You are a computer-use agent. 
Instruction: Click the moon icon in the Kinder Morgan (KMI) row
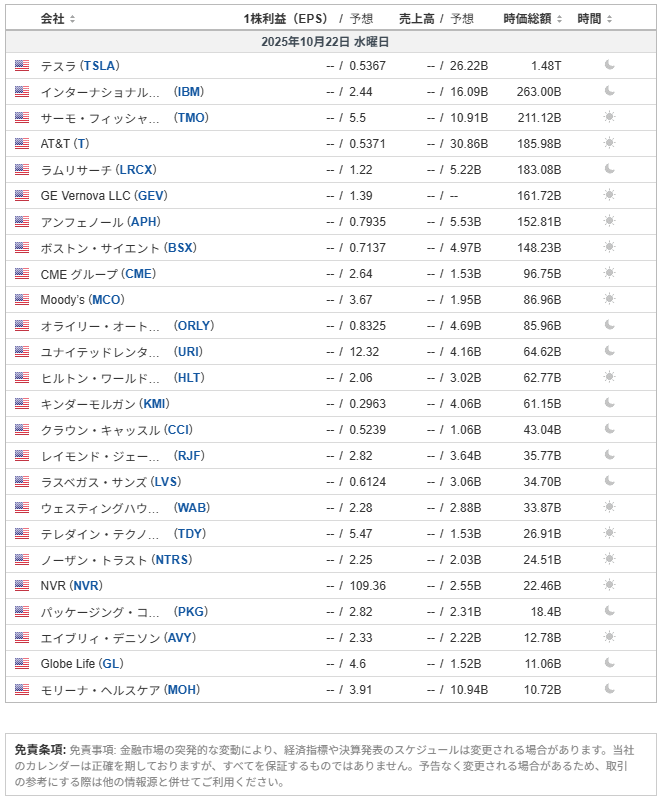(609, 404)
